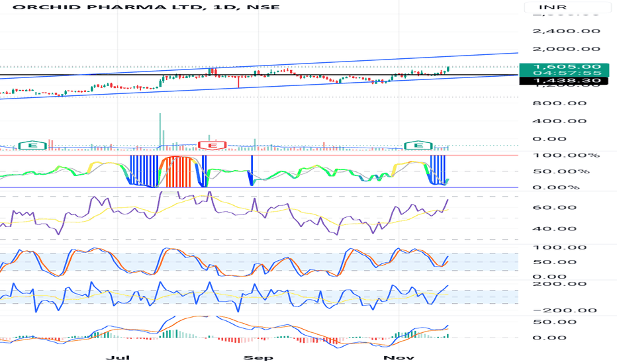Viewport: 617px width, 364px height.
Task: Click the 100.00% indicator scale label
Action: (566, 156)
